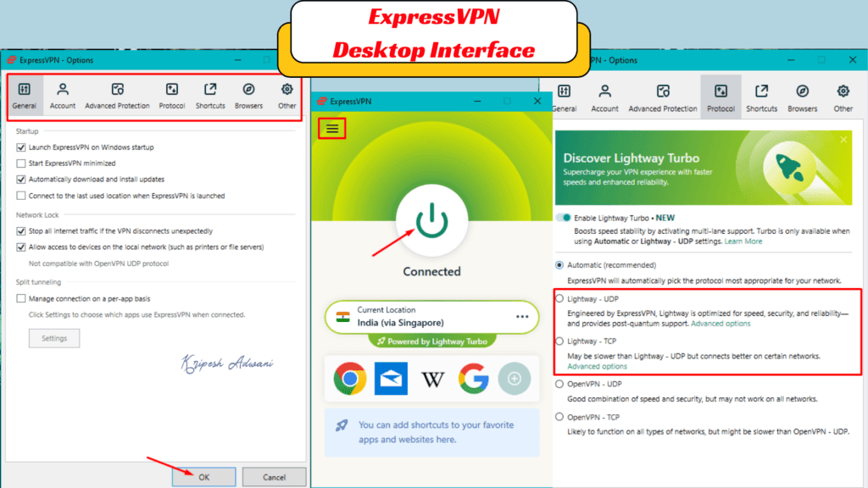Switch to the Protocol tab

(721, 95)
